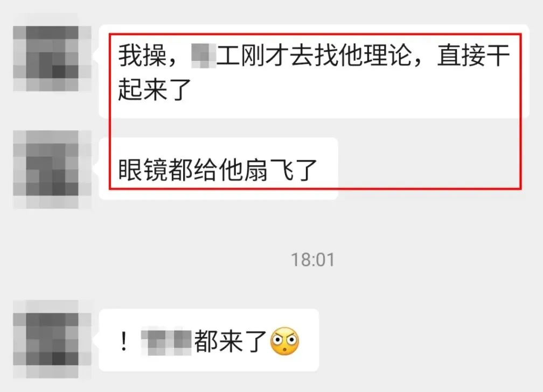Click the exclamation mark in the last message
Image resolution: width=543 pixels, height=392 pixels.
(124, 341)
